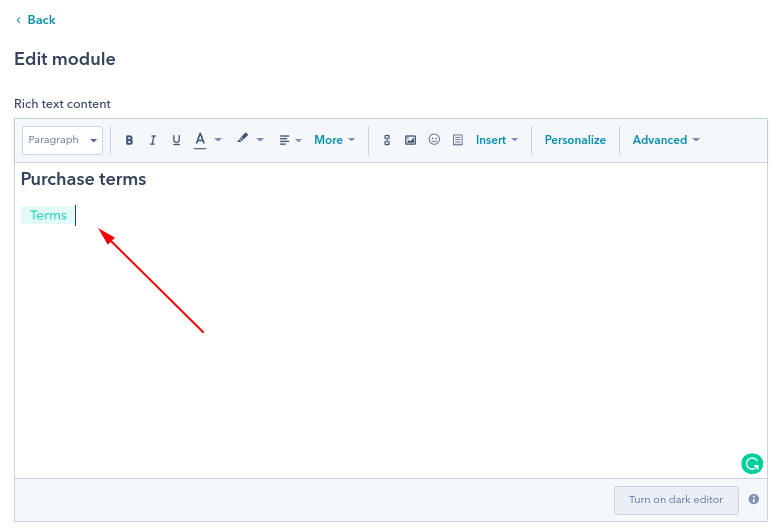The width and height of the screenshot is (778, 531).
Task: Toggle underline formatting
Action: [177, 141]
